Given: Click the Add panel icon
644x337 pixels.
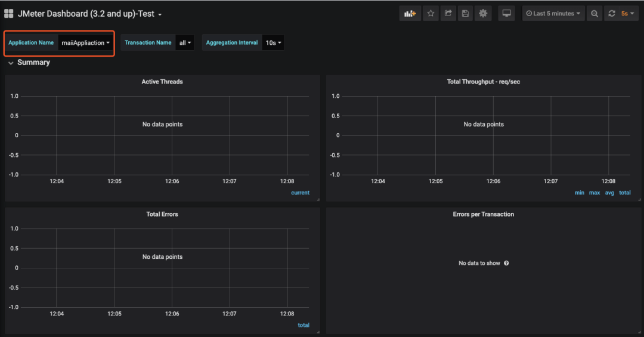Looking at the screenshot, I should click(410, 14).
